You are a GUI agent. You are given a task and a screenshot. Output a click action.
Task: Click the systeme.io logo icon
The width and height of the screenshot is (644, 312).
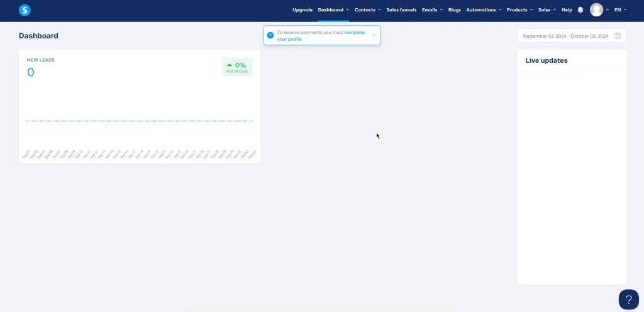(25, 10)
